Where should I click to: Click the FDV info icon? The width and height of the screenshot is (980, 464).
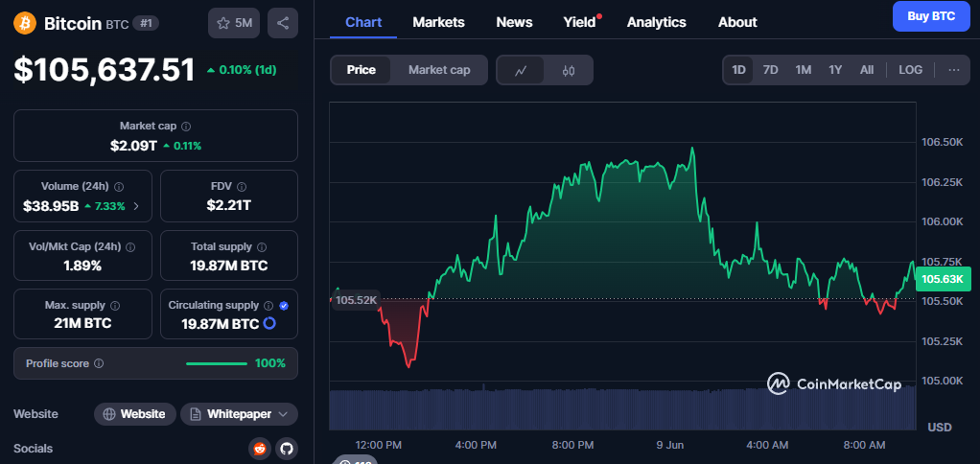242,187
